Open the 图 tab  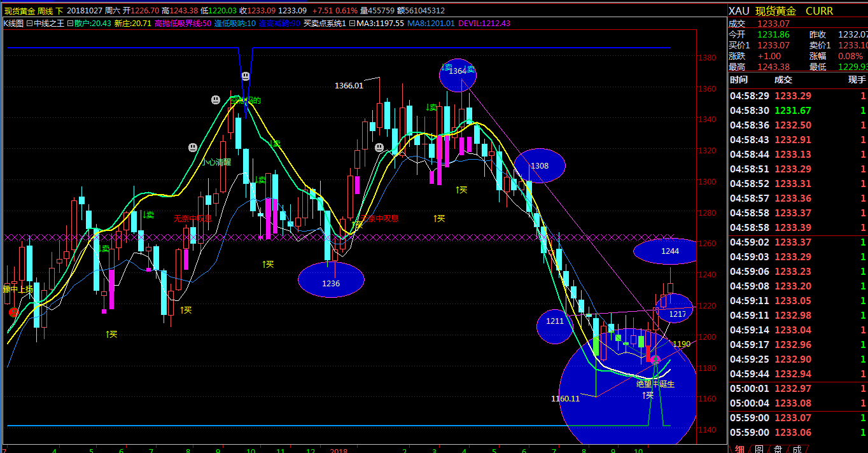tap(759, 449)
